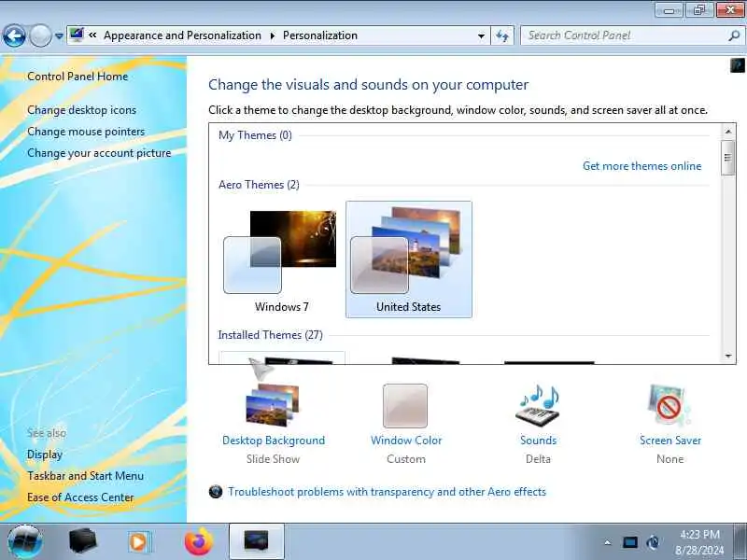Click the Window Color label
This screenshot has width=747, height=560.
[406, 441]
